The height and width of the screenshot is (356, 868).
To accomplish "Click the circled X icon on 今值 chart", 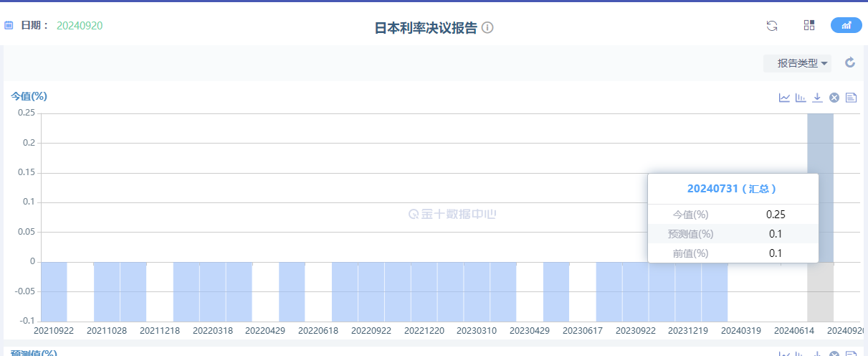I will coord(834,98).
